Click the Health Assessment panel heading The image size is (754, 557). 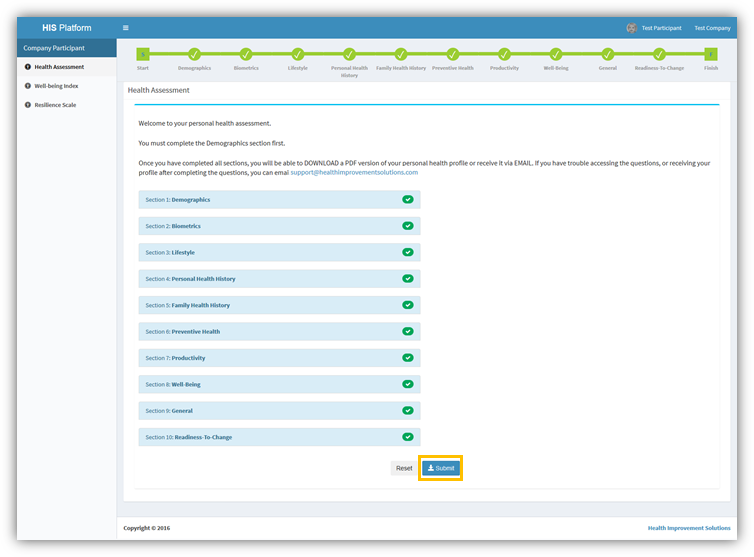coord(158,90)
